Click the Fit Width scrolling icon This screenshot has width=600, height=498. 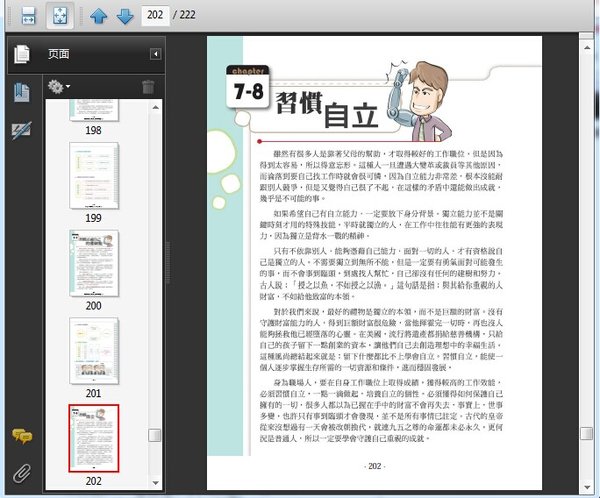coord(28,15)
